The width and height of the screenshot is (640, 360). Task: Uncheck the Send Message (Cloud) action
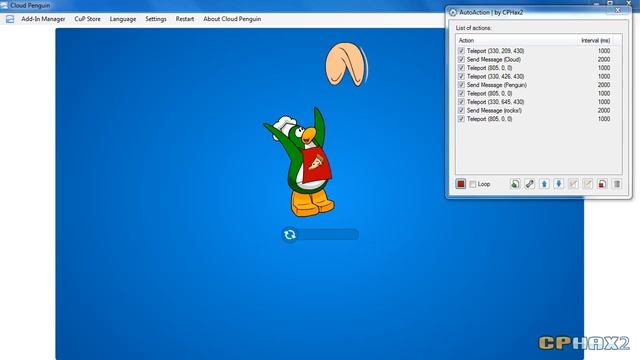tap(461, 60)
